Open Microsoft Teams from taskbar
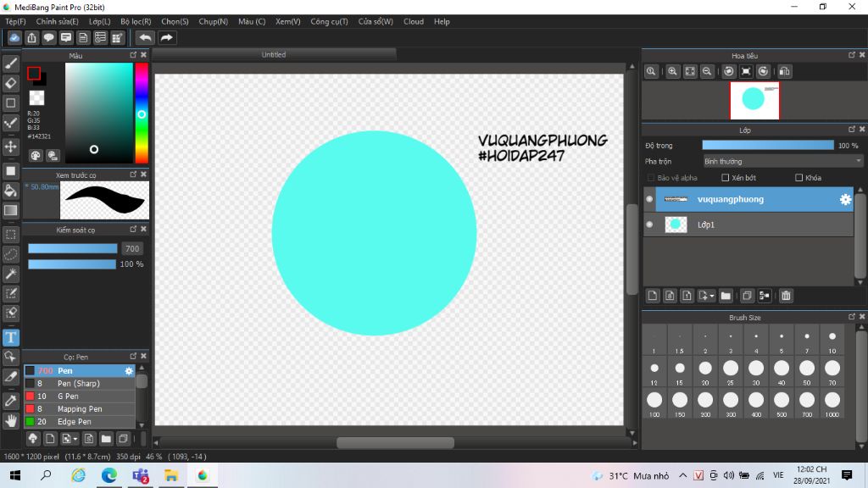Image resolution: width=868 pixels, height=488 pixels. click(x=140, y=475)
